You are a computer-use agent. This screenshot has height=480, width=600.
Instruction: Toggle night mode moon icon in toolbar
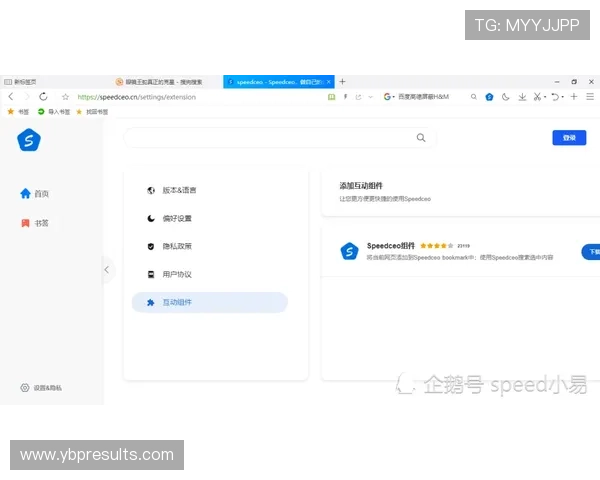click(x=505, y=97)
